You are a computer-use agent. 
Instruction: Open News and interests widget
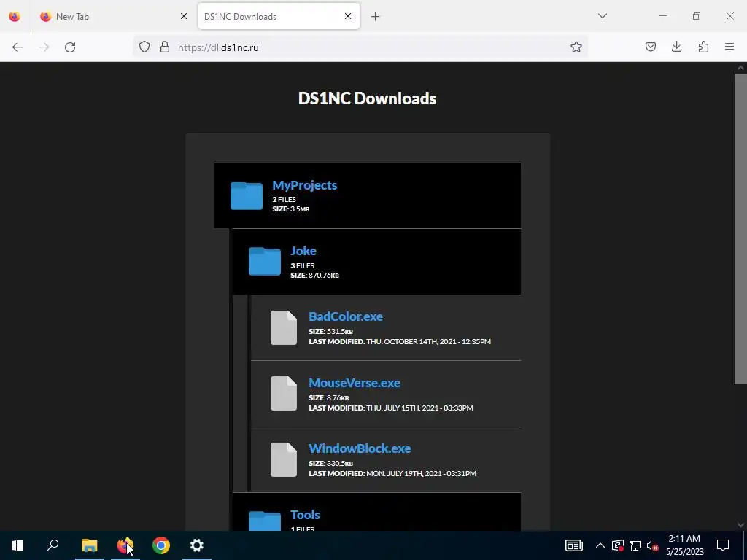point(573,545)
